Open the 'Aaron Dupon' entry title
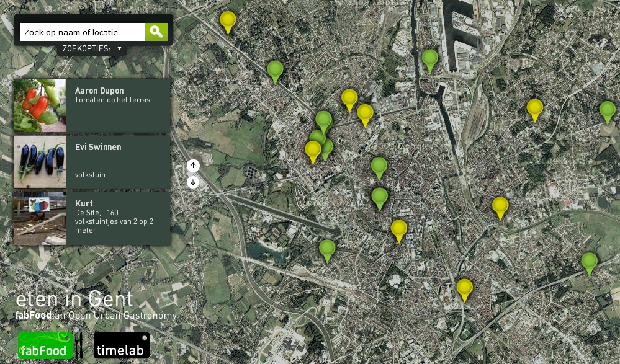 coord(99,91)
